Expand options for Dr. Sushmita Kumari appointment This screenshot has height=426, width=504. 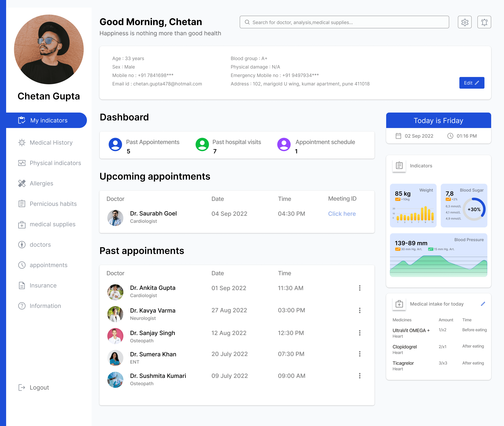point(359,376)
